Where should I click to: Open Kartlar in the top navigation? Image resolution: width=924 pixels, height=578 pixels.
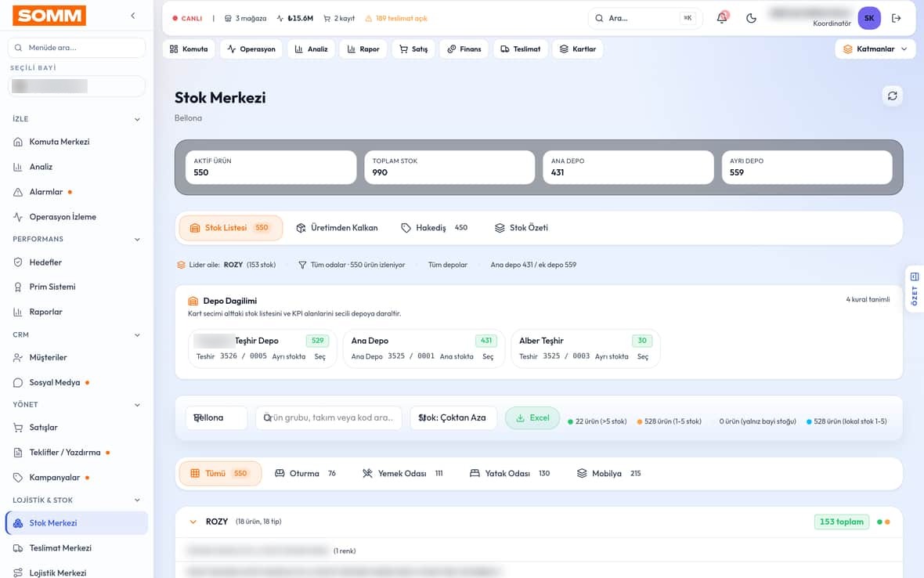coord(578,49)
